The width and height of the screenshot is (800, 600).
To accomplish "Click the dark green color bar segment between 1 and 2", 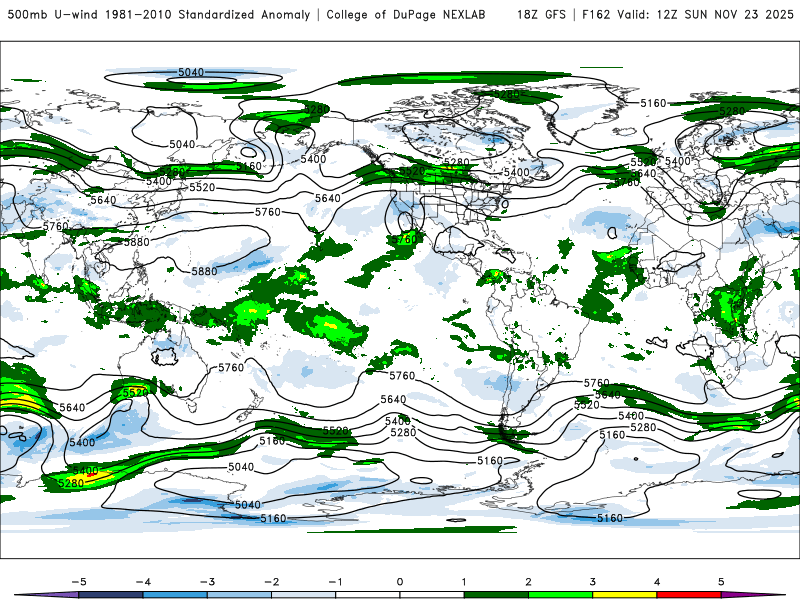I will (x=496, y=595).
